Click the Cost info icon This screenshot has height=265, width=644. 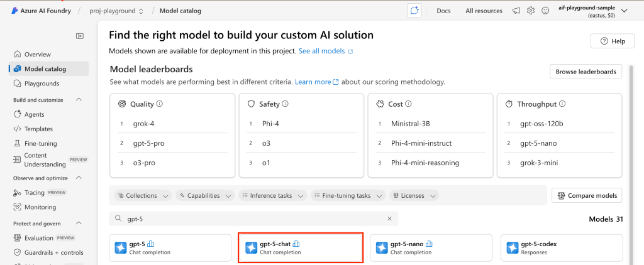pyautogui.click(x=408, y=104)
